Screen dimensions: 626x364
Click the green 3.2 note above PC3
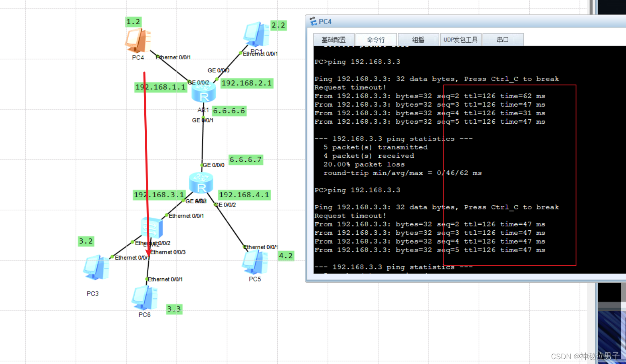(x=86, y=241)
